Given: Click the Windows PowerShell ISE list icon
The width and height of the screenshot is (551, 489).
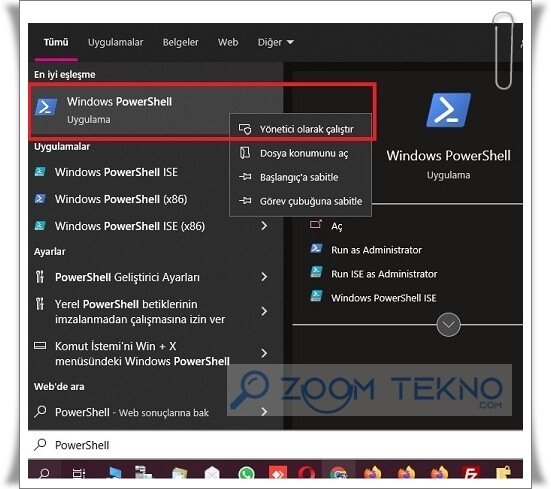Looking at the screenshot, I should click(x=40, y=172).
